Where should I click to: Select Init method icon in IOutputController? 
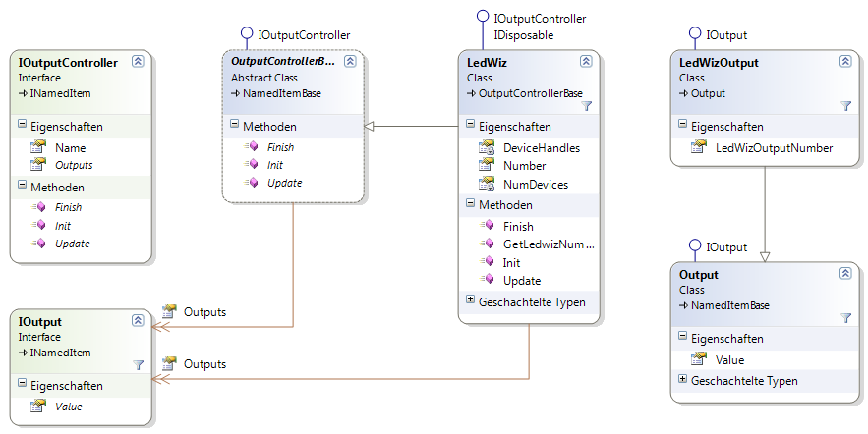click(x=38, y=225)
